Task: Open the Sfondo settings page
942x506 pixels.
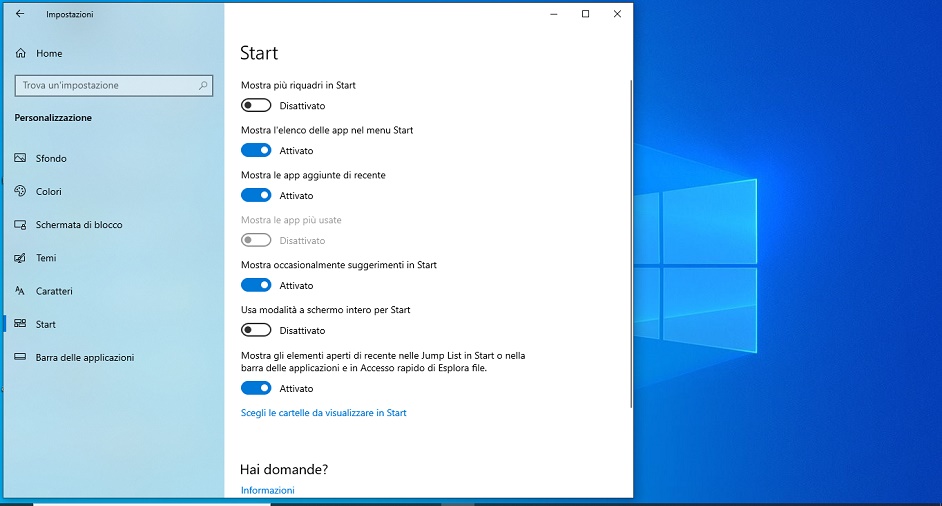Action: (x=51, y=159)
